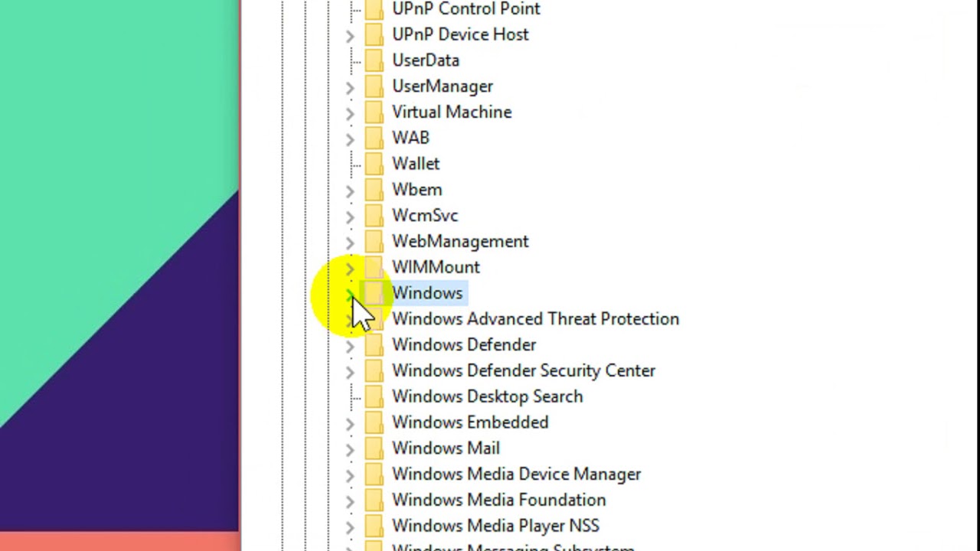Viewport: 980px width, 551px height.
Task: Click the Windows Embedded folder icon
Action: point(374,422)
